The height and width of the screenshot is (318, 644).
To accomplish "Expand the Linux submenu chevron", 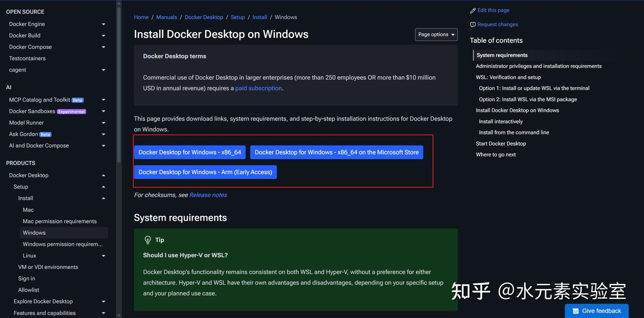I will coord(103,256).
